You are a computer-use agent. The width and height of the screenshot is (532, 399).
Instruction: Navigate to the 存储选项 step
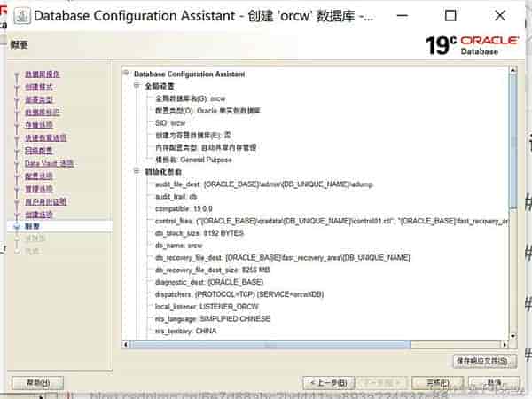38,125
